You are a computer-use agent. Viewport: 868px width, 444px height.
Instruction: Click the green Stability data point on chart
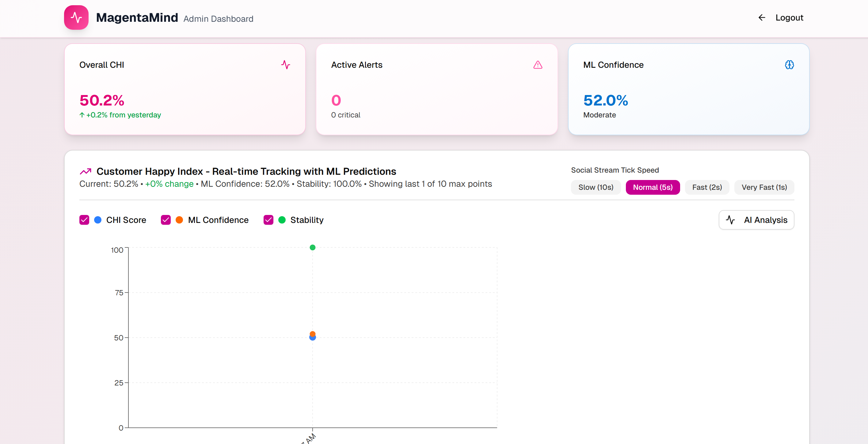pos(312,247)
